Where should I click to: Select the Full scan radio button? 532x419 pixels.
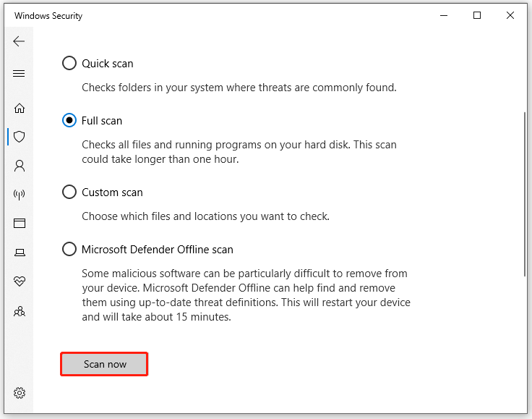tap(69, 121)
